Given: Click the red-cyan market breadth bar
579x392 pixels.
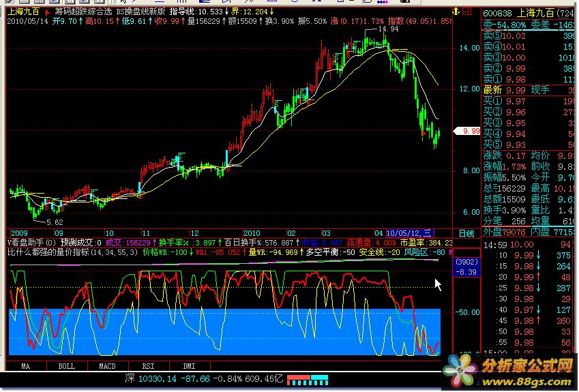Looking at the screenshot, I should [307, 378].
